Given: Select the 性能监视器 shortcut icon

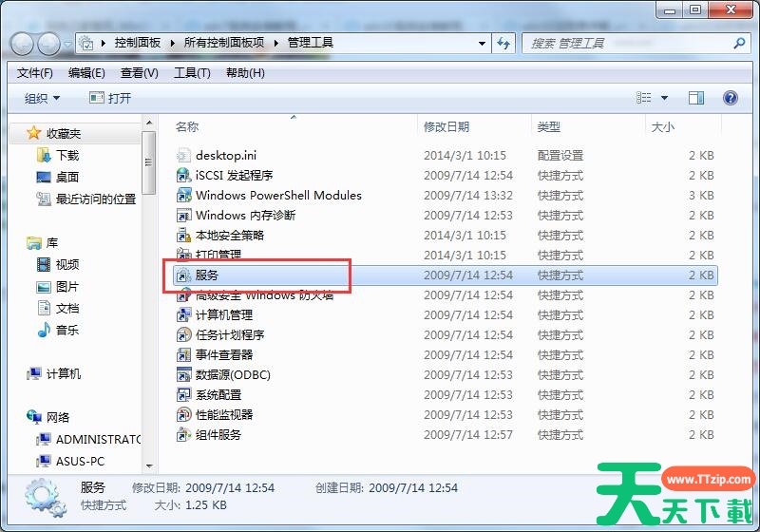Looking at the screenshot, I should point(183,415).
